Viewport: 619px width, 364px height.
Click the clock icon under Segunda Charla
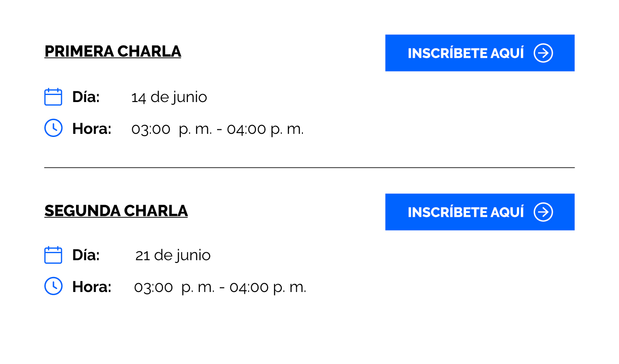53,286
